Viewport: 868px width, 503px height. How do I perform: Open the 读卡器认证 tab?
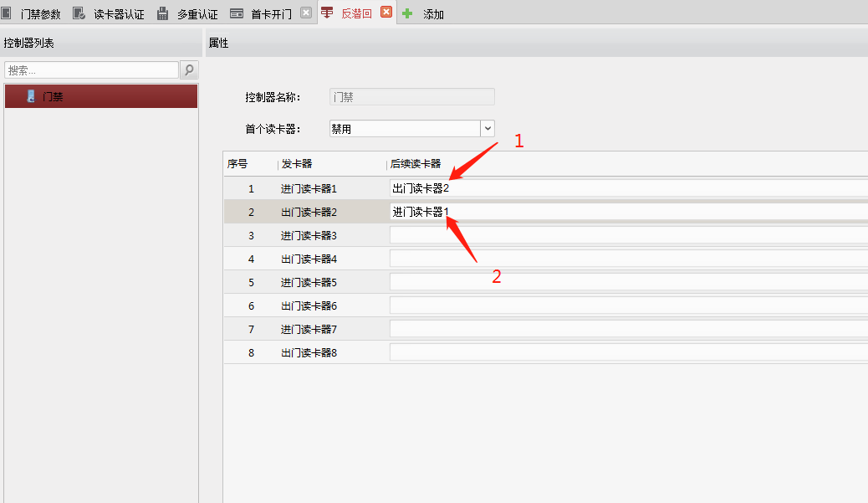tap(118, 13)
